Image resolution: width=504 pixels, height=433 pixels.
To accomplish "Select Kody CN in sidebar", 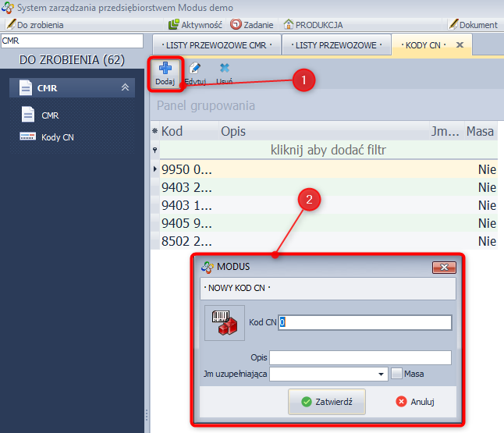I will coord(47,137).
